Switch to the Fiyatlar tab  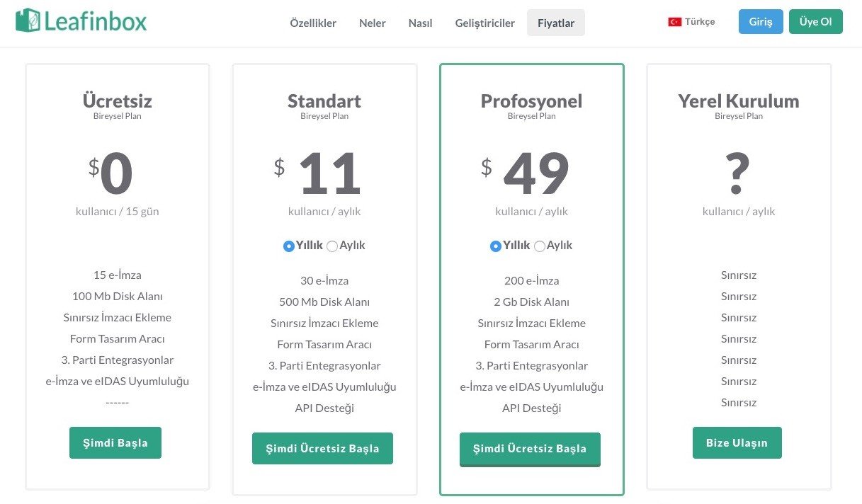click(556, 23)
